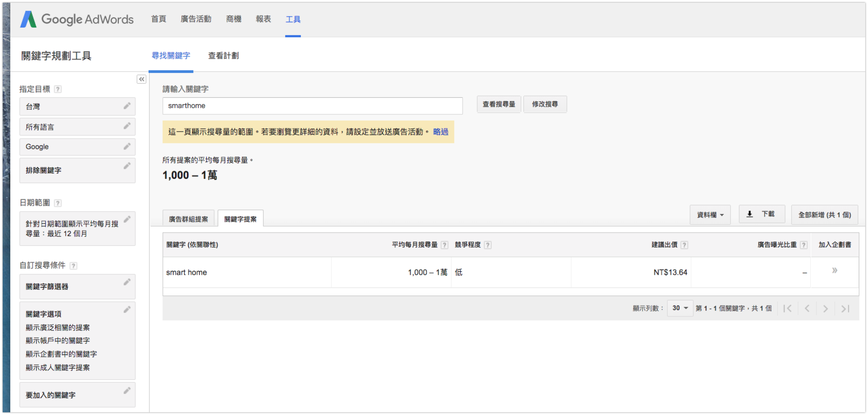Go to next page of keyword results

tap(826, 308)
